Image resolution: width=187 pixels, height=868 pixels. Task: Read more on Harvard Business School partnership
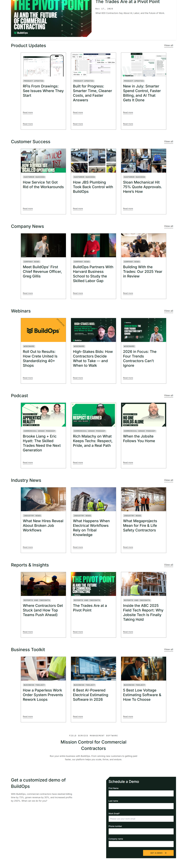[x=78, y=293]
